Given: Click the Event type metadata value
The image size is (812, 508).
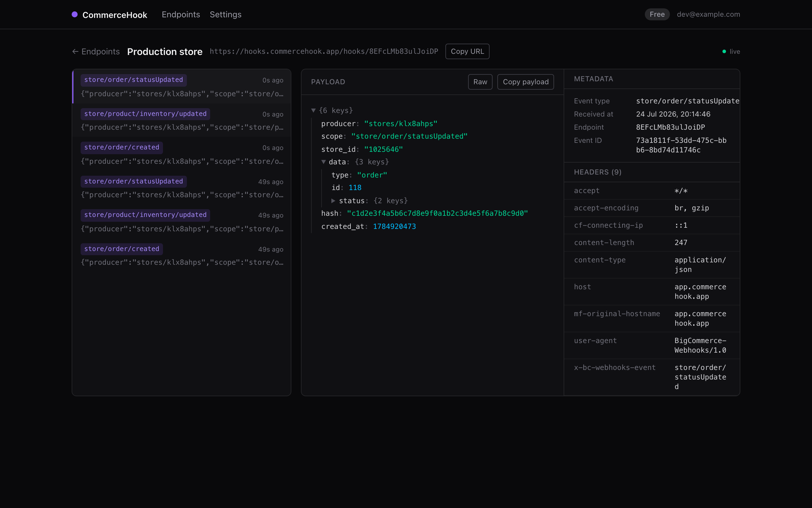Looking at the screenshot, I should pos(688,101).
